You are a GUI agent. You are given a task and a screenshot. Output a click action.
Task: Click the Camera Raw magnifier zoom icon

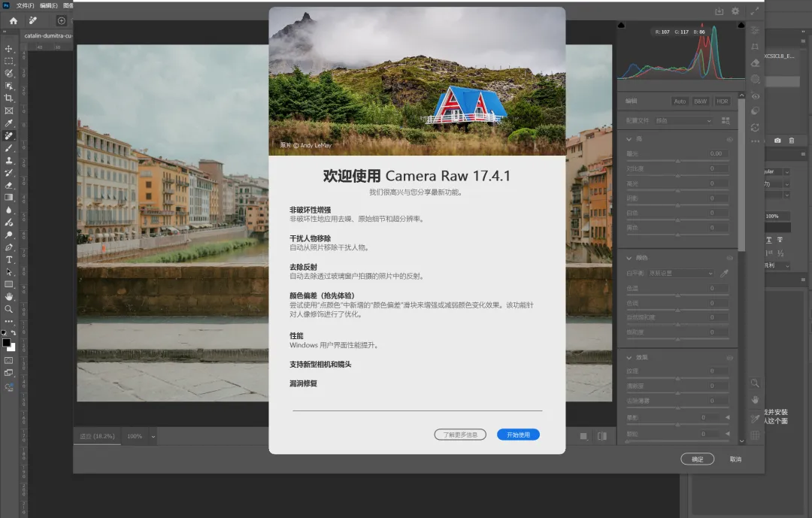[x=755, y=383]
